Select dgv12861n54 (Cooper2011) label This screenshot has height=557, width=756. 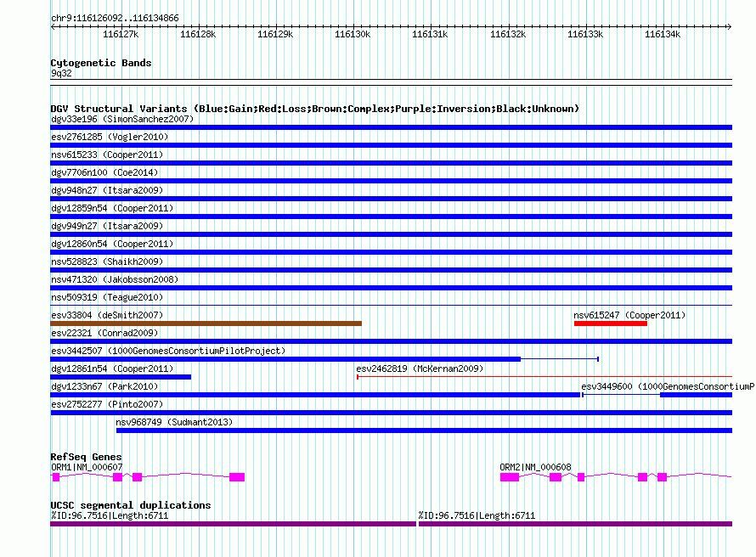112,369
